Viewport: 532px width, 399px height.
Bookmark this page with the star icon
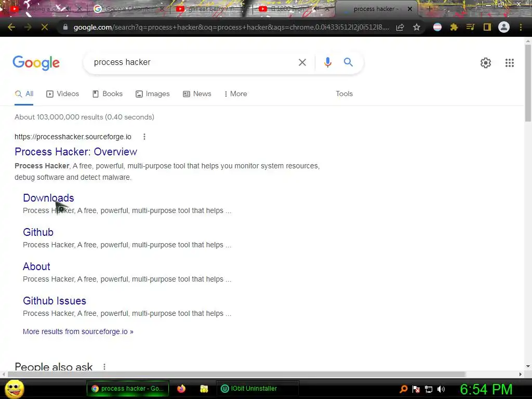point(417,27)
